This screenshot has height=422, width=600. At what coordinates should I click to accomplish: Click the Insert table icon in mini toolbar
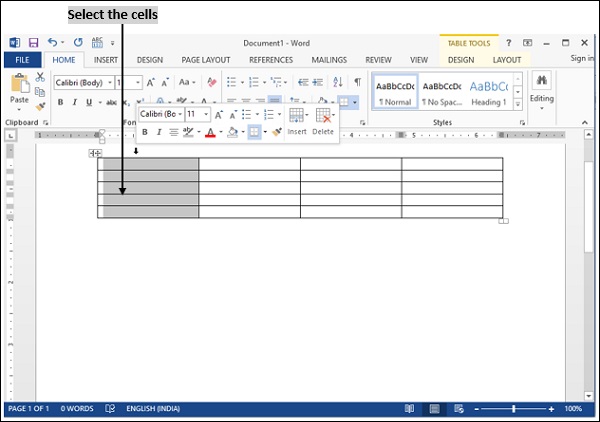point(297,118)
